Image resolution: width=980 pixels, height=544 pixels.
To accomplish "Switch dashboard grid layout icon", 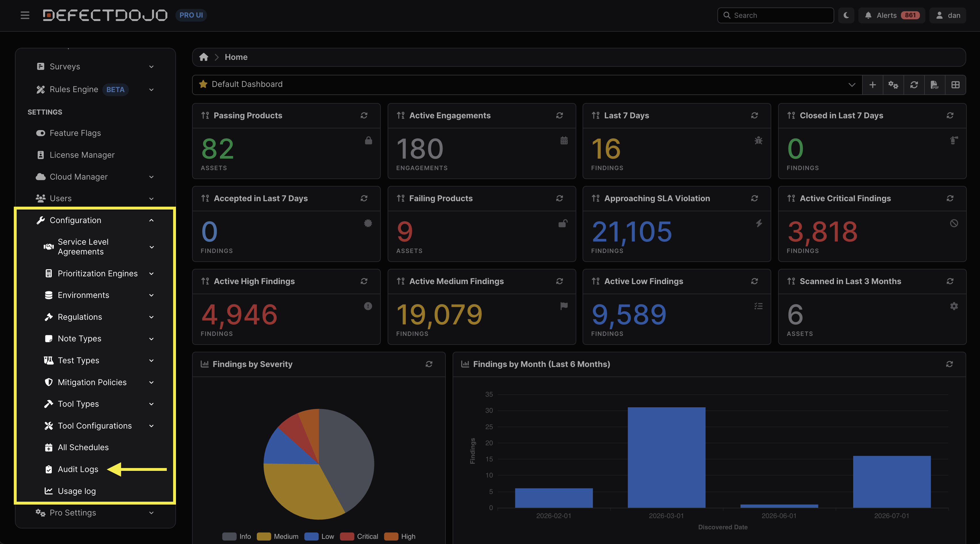I will [x=955, y=85].
